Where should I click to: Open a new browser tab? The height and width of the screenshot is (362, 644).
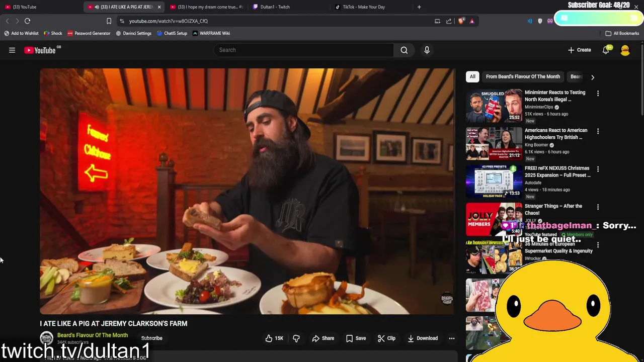tap(419, 7)
